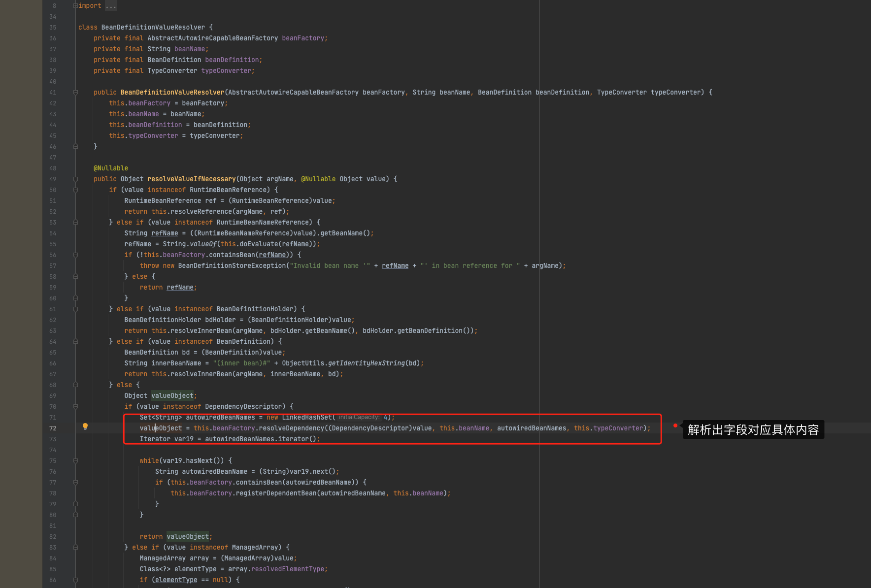Fold the elementType null check at line 86
871x588 pixels.
tap(75, 580)
